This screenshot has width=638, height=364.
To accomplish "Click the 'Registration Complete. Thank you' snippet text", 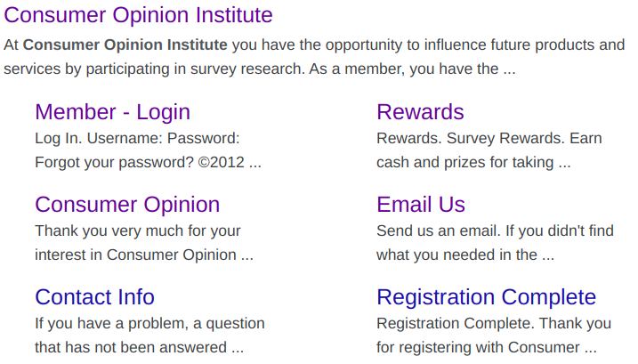I will (494, 323).
